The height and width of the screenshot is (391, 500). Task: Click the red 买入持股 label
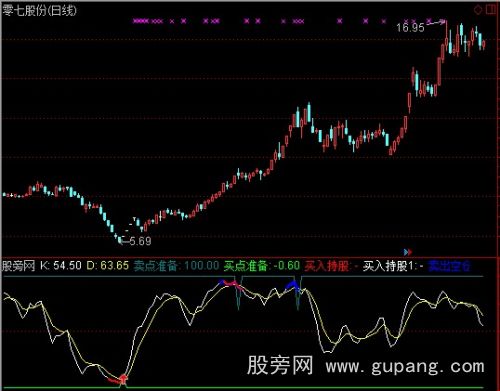327,266
